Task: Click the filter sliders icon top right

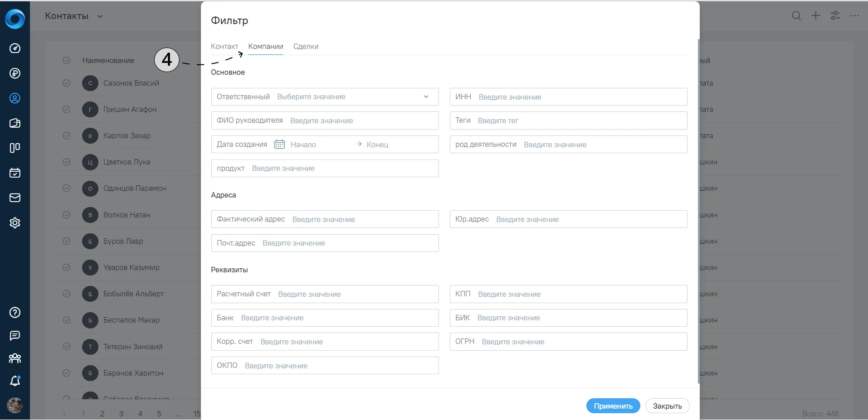Action: pos(835,16)
